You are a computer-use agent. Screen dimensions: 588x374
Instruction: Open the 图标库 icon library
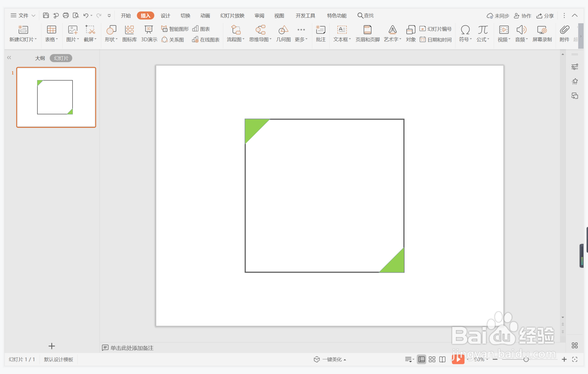[129, 33]
